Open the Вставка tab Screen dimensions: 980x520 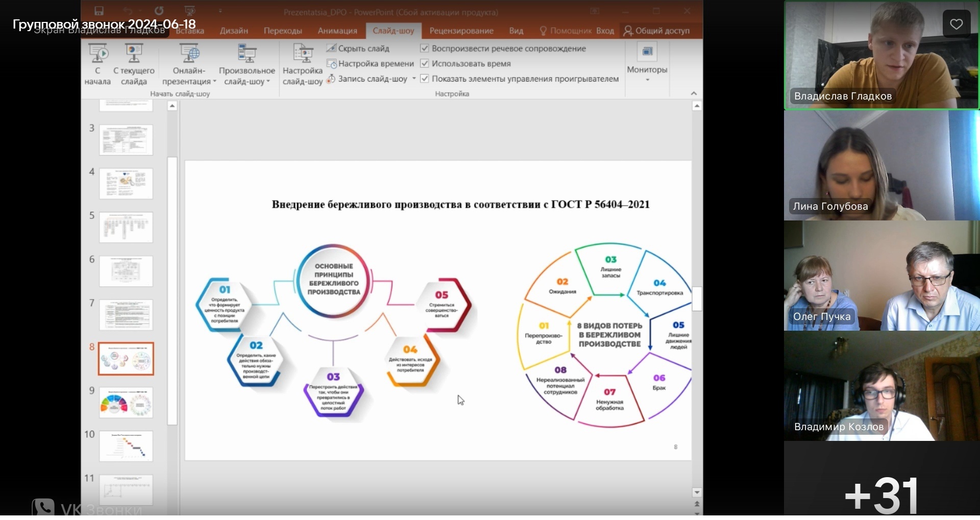pos(190,31)
